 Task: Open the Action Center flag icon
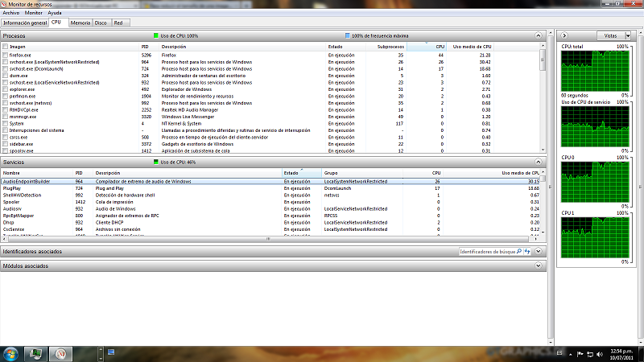tap(580, 354)
